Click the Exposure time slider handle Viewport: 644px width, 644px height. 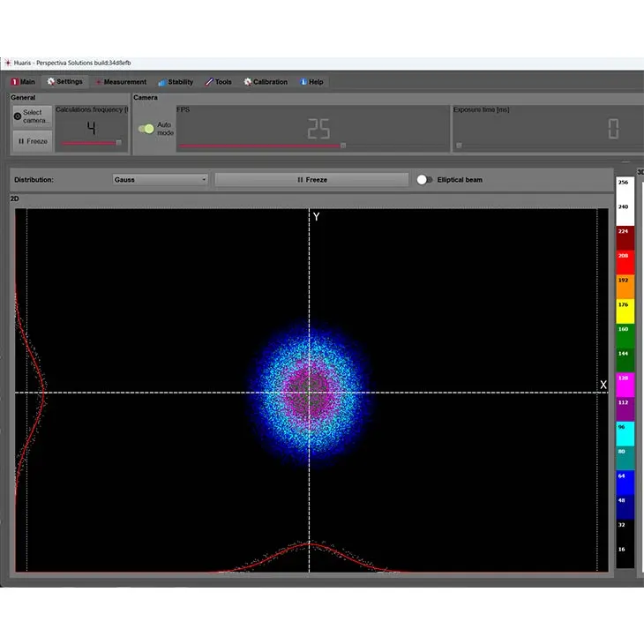pos(459,146)
